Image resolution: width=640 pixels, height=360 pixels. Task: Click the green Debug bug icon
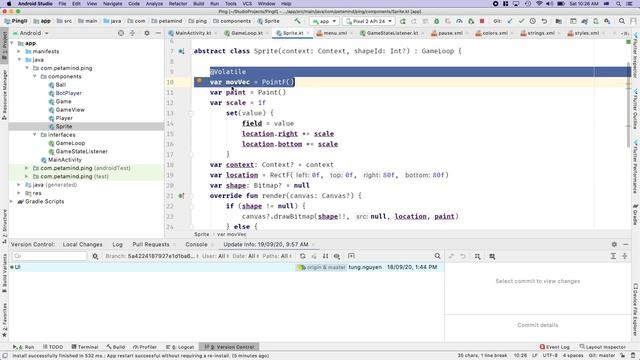[x=436, y=21]
